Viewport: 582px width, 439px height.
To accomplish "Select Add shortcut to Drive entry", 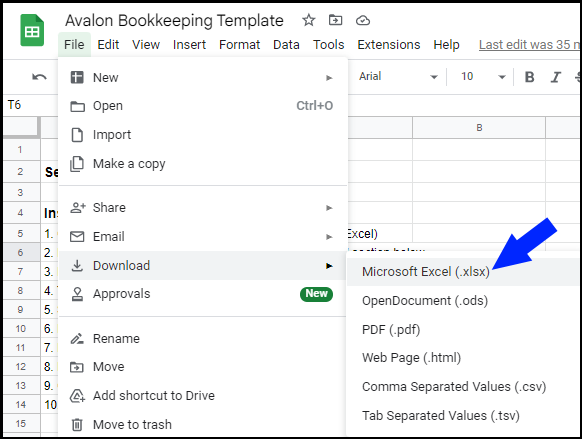I will 203,396.
